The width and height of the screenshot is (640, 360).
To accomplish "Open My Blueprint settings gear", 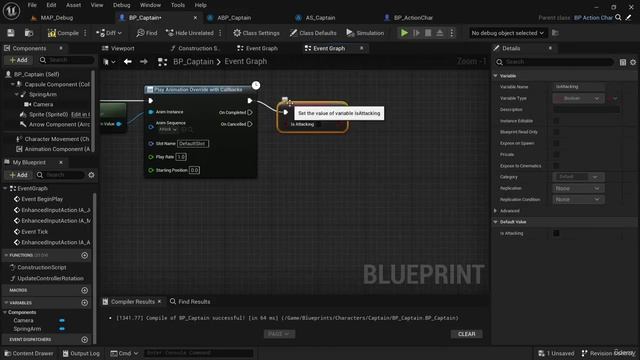I will pos(91,175).
